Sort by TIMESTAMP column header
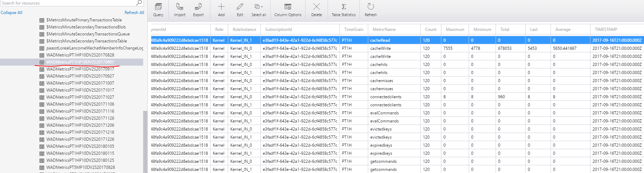The width and height of the screenshot is (644, 173). (x=606, y=29)
